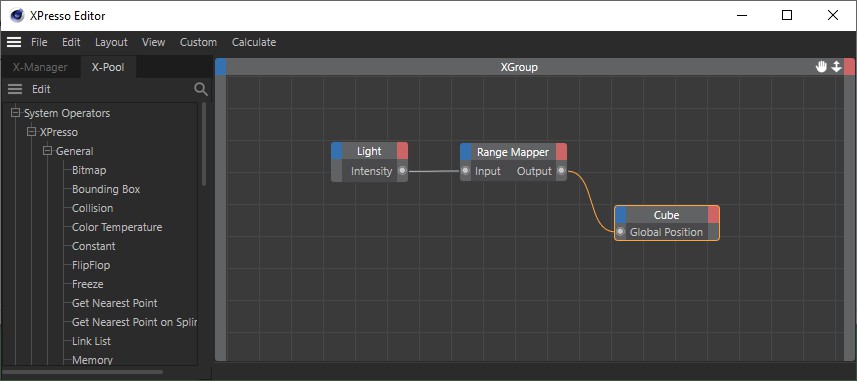Click Range Mapper red outputs square
The width and height of the screenshot is (857, 381).
(x=561, y=151)
